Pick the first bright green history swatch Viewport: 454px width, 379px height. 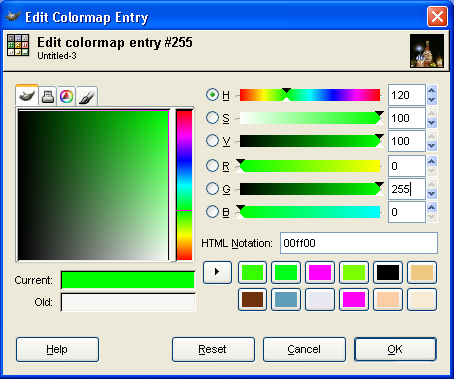pyautogui.click(x=252, y=272)
